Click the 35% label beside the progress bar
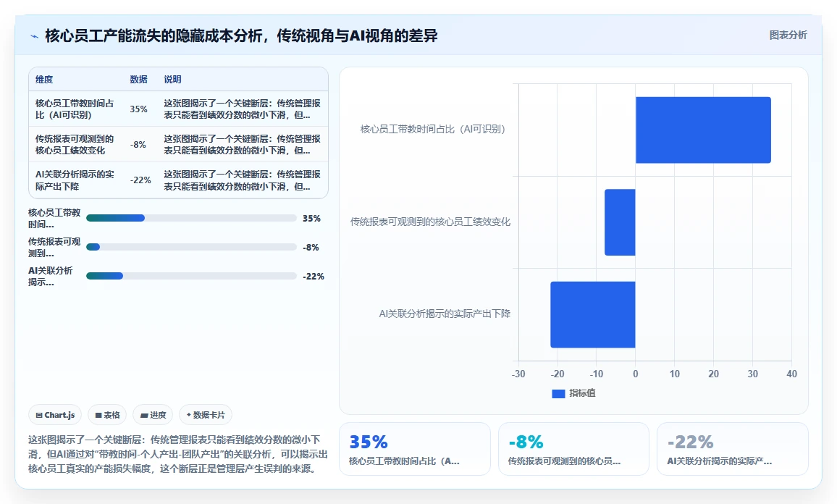837x504 pixels. click(312, 219)
